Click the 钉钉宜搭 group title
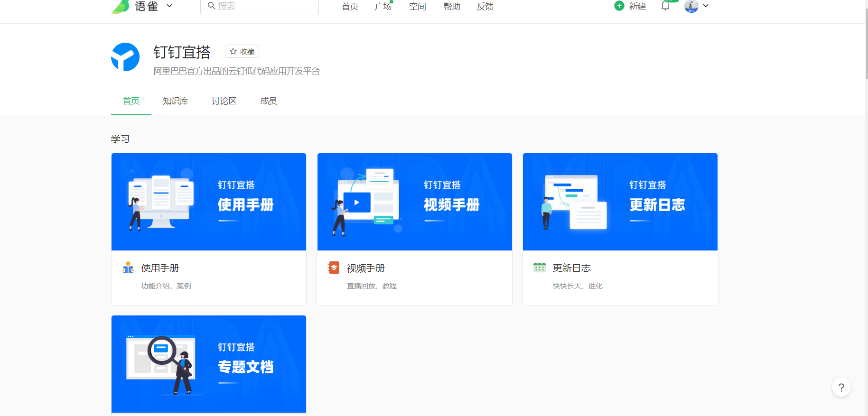 click(182, 52)
